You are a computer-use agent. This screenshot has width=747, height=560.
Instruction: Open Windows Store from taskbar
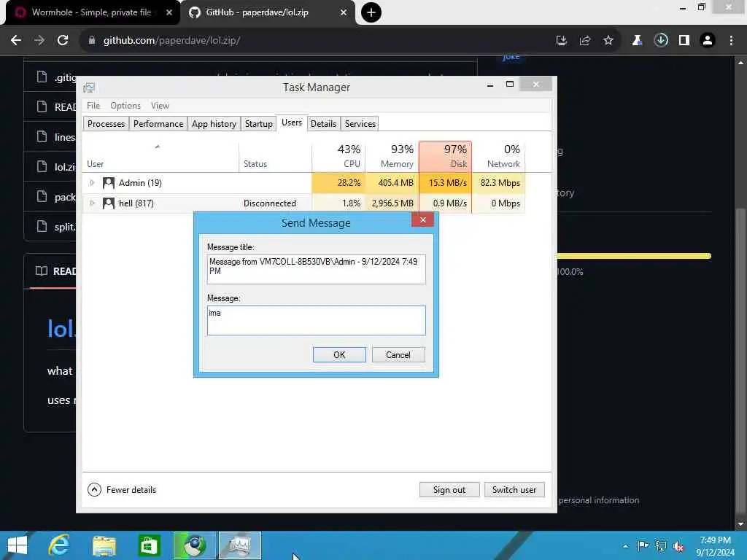(x=149, y=545)
